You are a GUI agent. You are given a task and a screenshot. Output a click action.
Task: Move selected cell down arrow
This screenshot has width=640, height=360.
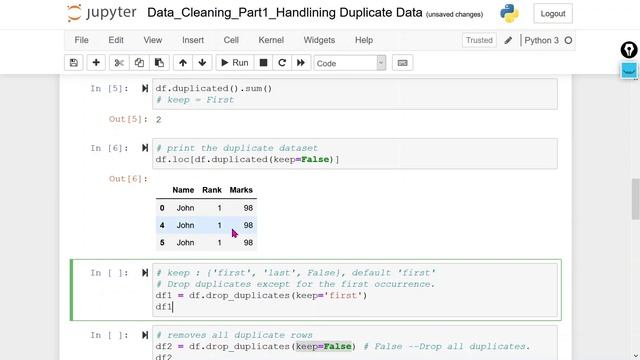pos(202,63)
